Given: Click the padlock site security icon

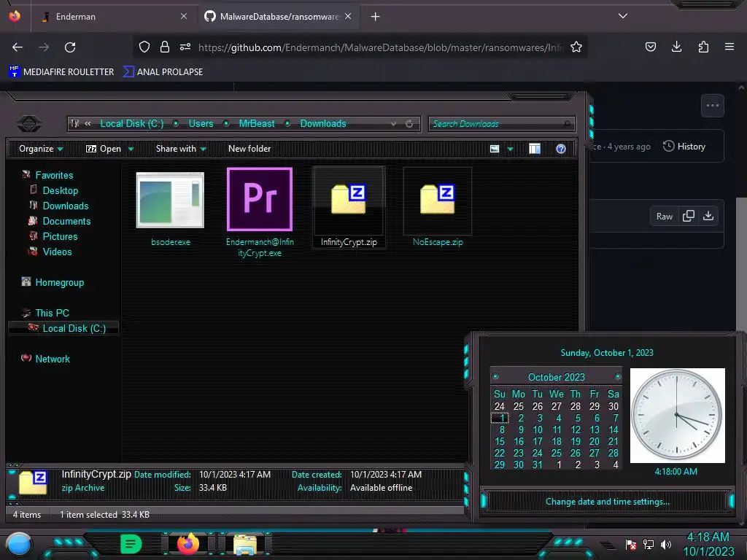Looking at the screenshot, I should tap(165, 47).
